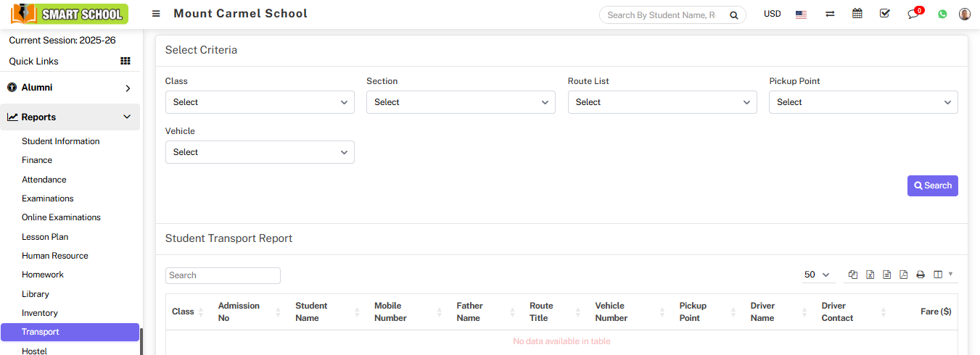
Task: Change rows per page from 50
Action: pos(816,275)
